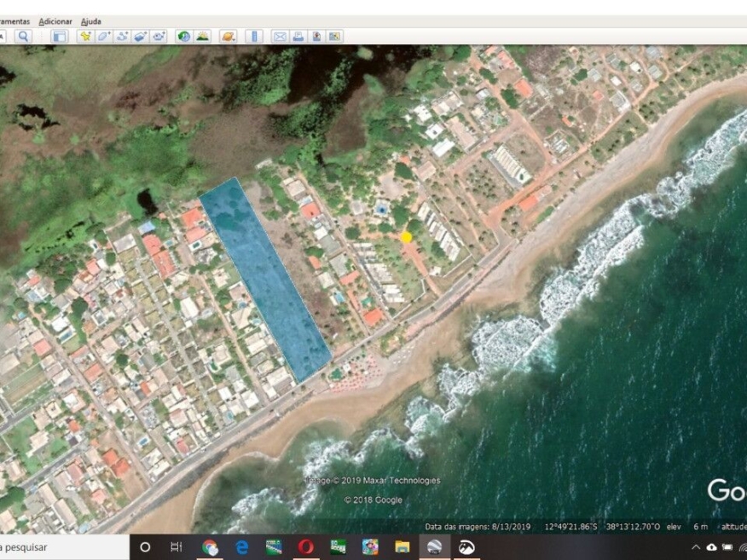Click the Windows taskbar search field
747x560 pixels.
pos(64,547)
